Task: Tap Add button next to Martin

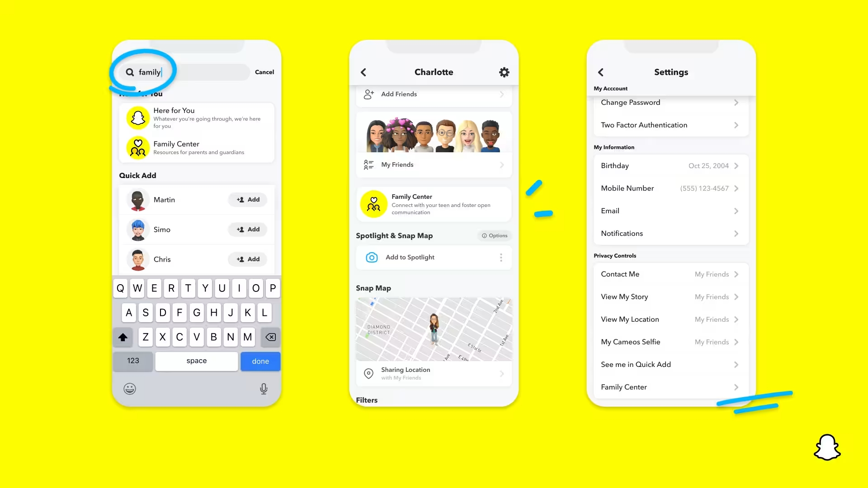Action: [249, 200]
